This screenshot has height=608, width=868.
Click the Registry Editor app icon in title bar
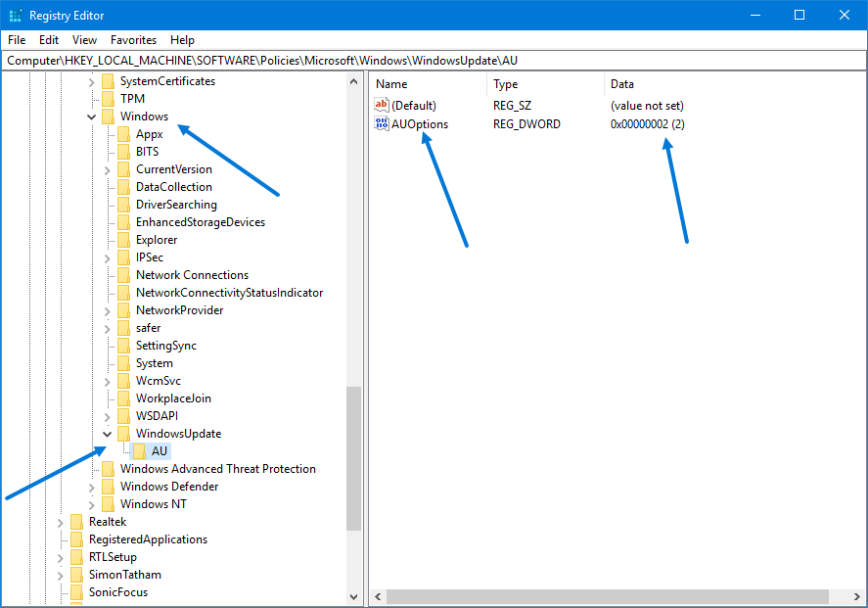click(x=16, y=16)
